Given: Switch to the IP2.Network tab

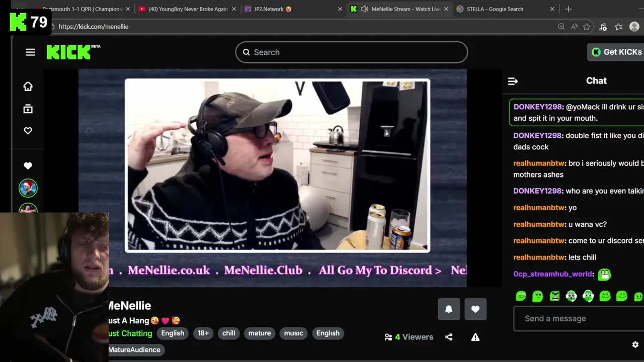Looking at the screenshot, I should [292, 9].
